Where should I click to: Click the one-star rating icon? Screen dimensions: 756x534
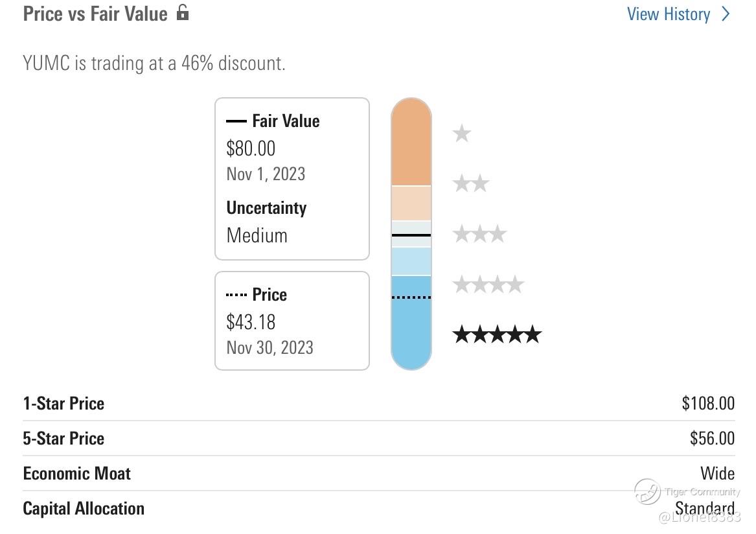[462, 134]
